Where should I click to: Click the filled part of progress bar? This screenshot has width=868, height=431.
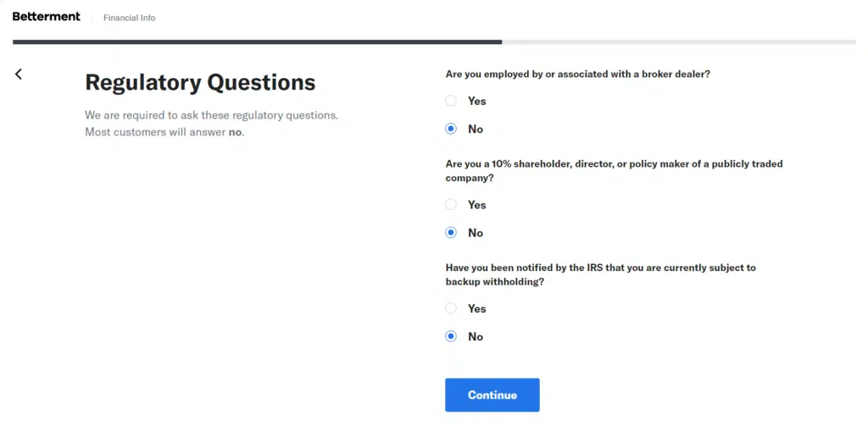(254, 41)
